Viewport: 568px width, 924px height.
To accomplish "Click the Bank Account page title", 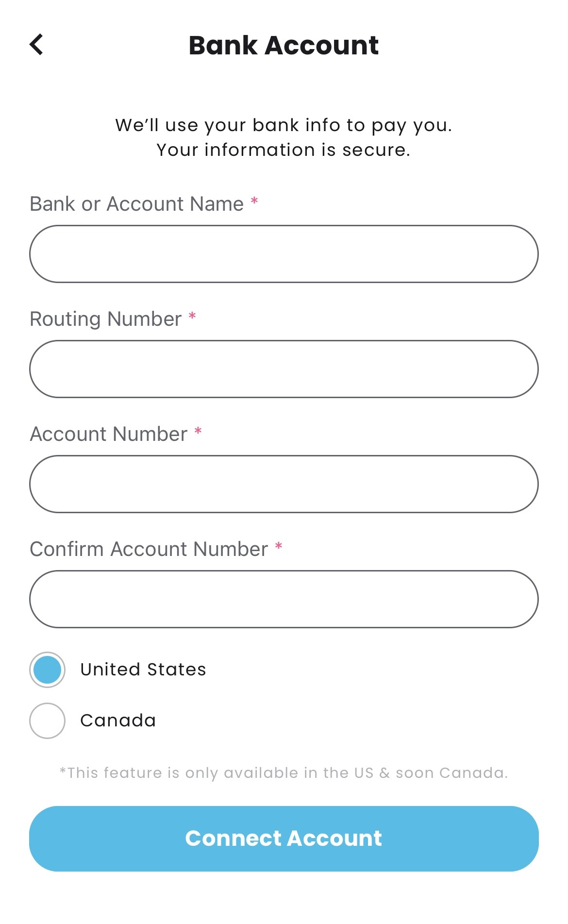I will [x=284, y=45].
